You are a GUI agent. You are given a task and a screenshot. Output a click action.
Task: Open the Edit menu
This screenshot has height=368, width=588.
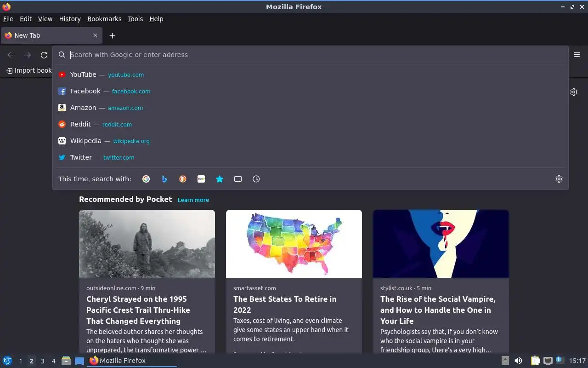(x=26, y=19)
